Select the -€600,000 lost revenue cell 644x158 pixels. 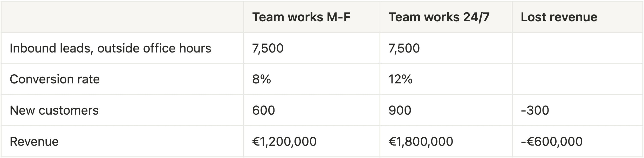tap(578, 142)
